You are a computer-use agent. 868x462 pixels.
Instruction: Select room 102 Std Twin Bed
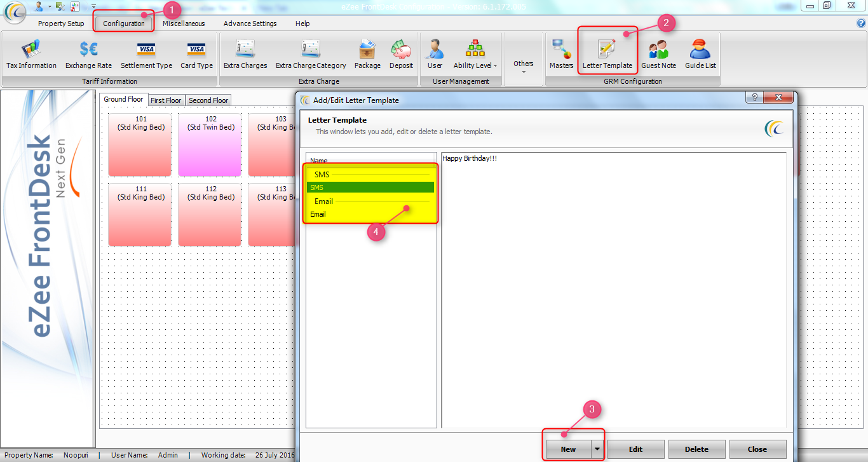[210, 145]
